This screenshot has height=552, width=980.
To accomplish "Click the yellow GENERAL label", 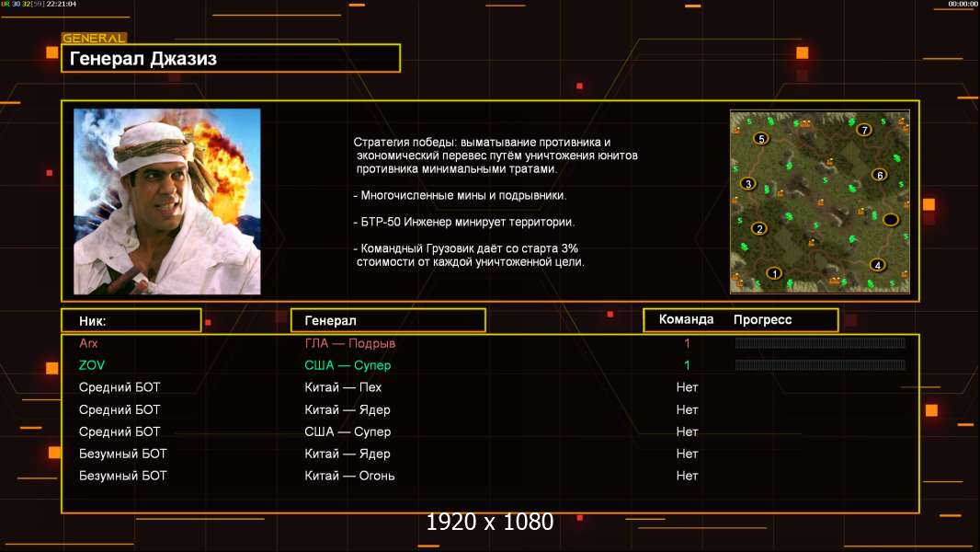I will (94, 38).
